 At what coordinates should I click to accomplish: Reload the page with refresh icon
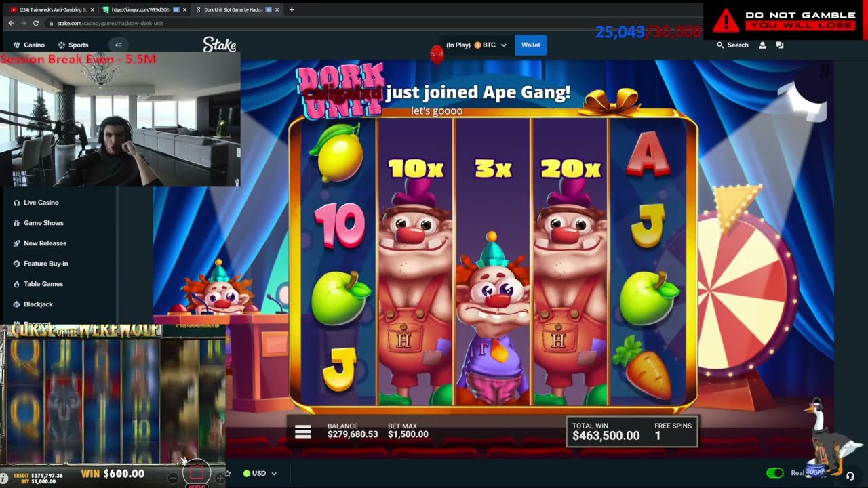(x=37, y=23)
